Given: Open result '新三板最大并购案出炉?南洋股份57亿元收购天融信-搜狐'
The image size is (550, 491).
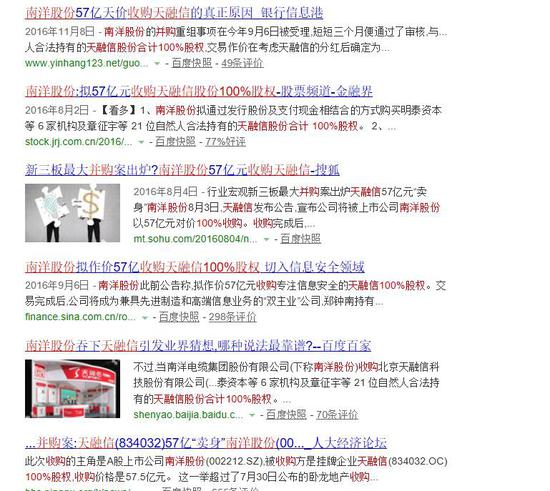Looking at the screenshot, I should (x=182, y=170).
